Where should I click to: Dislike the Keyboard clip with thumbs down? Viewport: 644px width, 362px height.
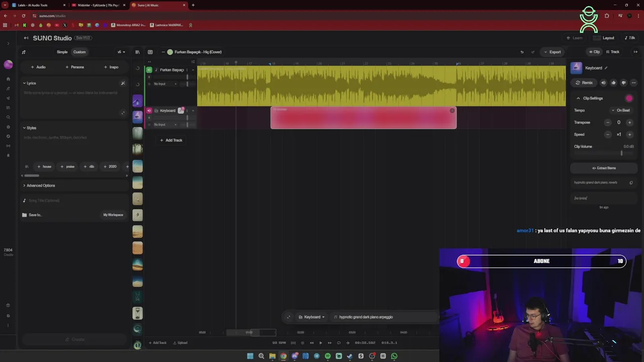click(624, 82)
